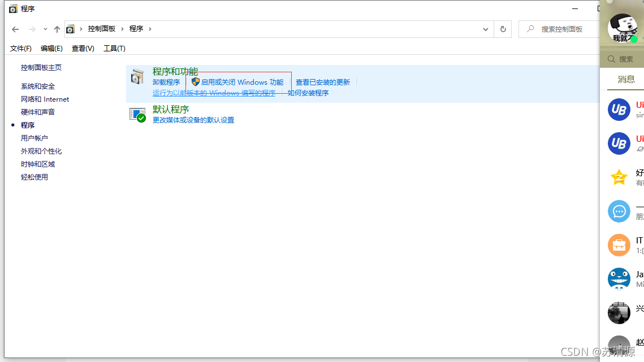Image resolution: width=644 pixels, height=362 pixels.
Task: Click the 搜索 box in the chat window
Action: point(623,59)
